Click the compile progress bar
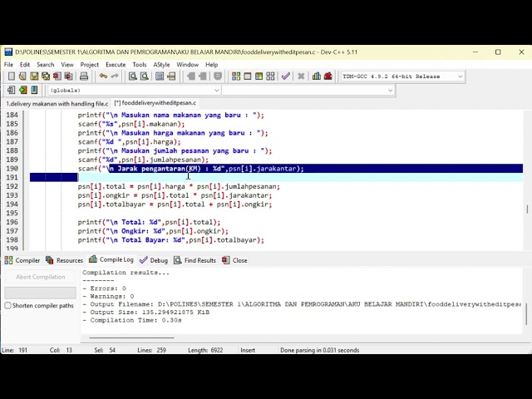This screenshot has width=532, height=399. [41, 293]
